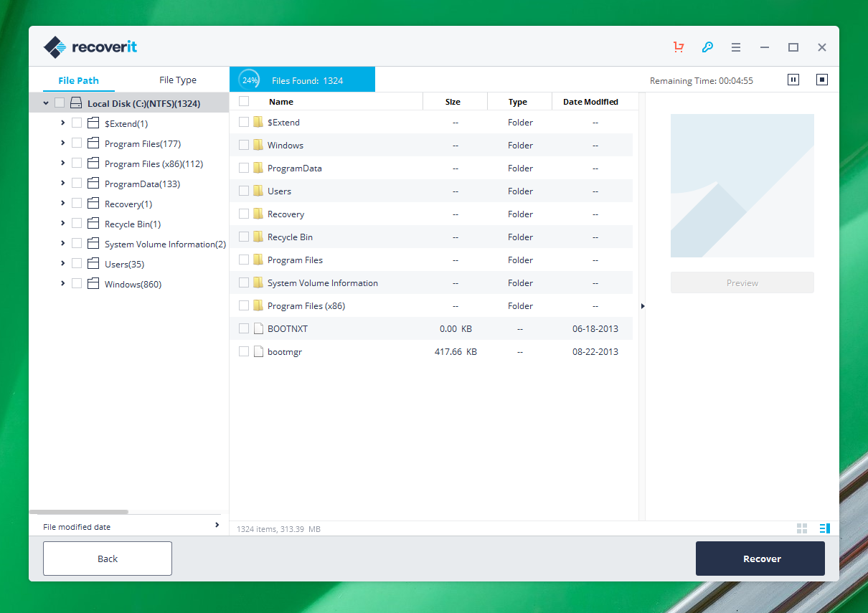Sort by the Size column header
The width and height of the screenshot is (868, 613).
pos(453,102)
